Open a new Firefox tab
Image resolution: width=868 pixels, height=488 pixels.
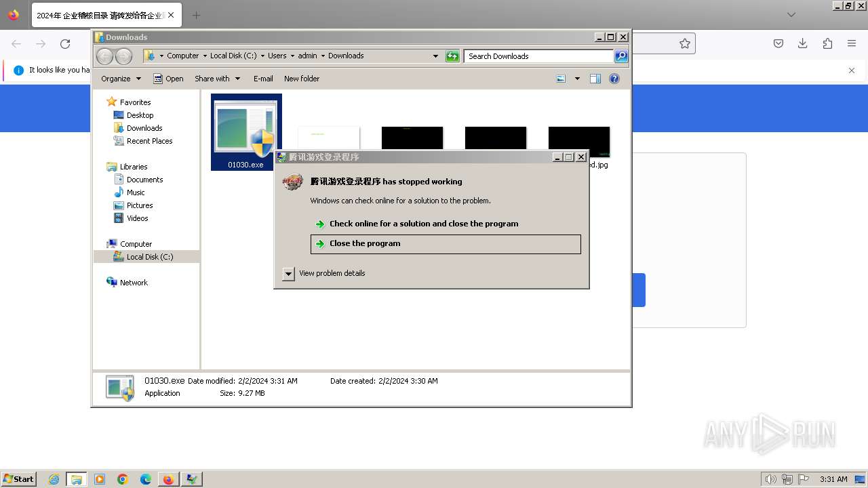[196, 15]
